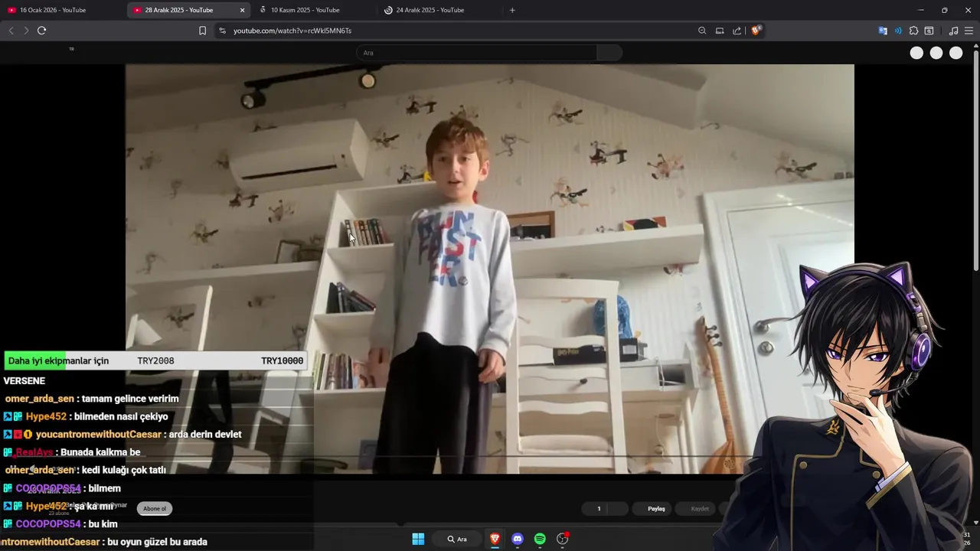Click chat message 'Bunada kalkma be'
The image size is (980, 551).
tap(100, 452)
